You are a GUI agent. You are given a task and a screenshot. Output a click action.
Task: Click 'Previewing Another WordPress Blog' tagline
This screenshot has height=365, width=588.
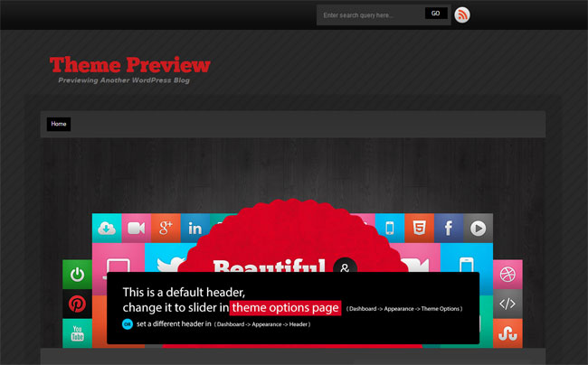coord(124,80)
